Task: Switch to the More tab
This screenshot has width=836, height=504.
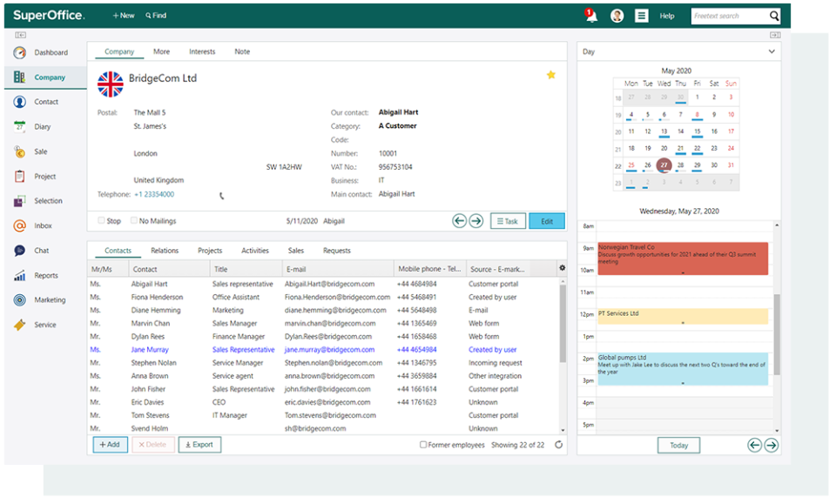Action: pyautogui.click(x=162, y=51)
